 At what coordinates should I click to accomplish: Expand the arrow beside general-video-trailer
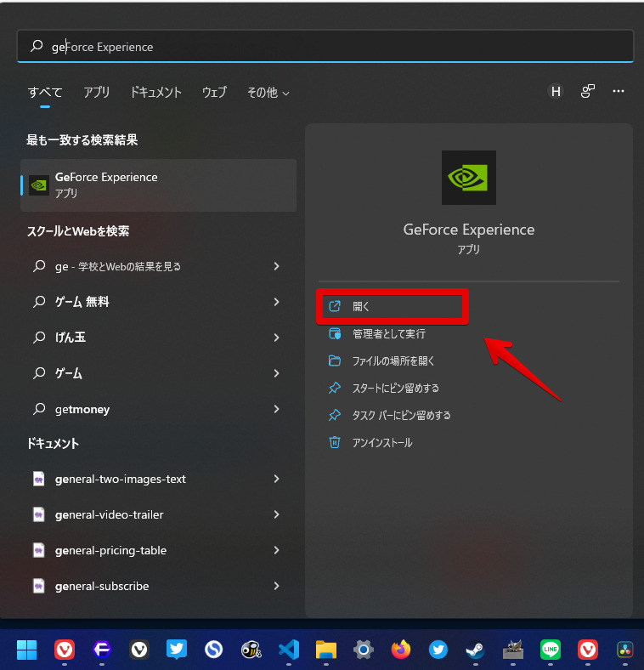(x=276, y=514)
